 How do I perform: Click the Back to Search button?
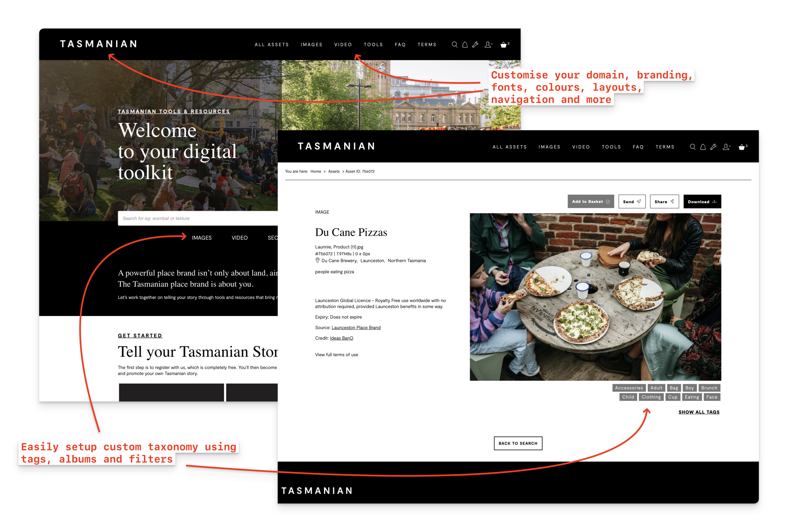coord(518,443)
